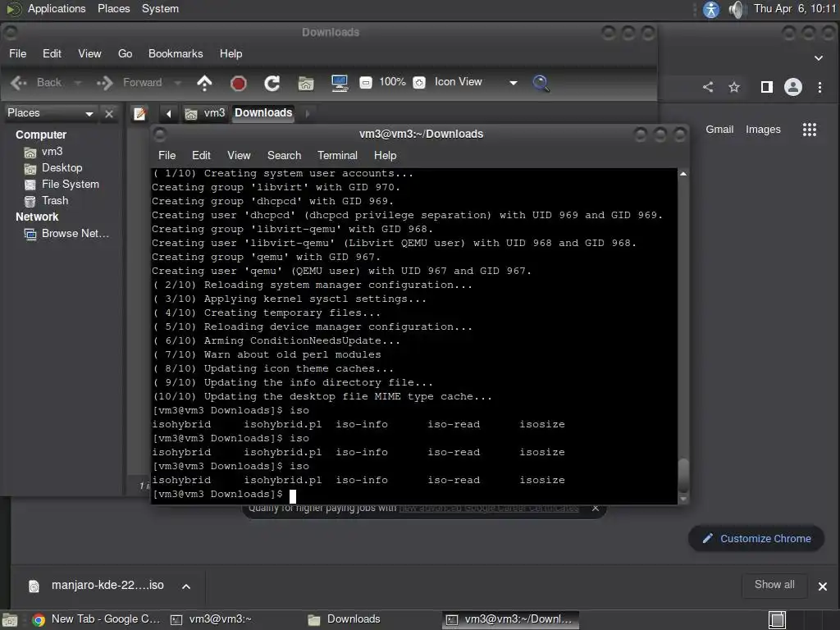Click Chrome share page icon
Image resolution: width=840 pixels, height=630 pixels.
pos(708,87)
